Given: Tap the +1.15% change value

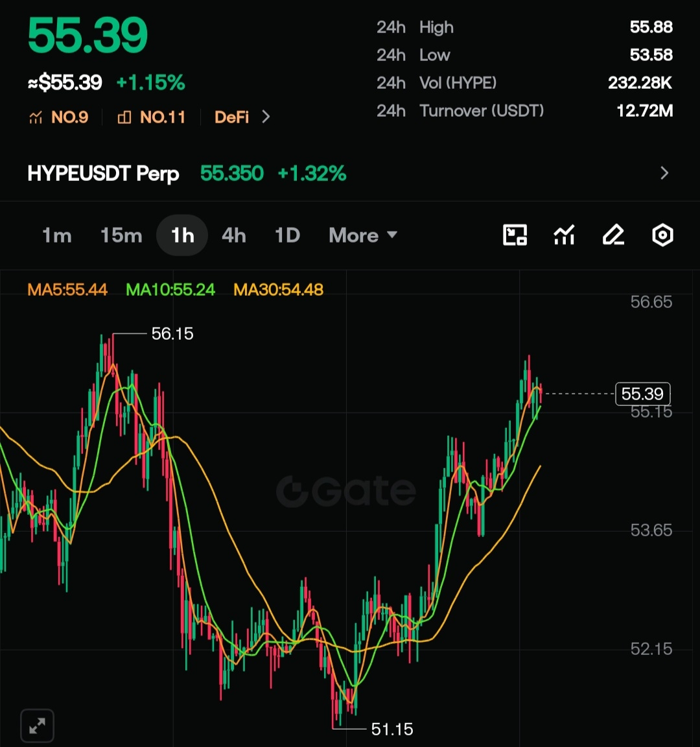Looking at the screenshot, I should [150, 83].
